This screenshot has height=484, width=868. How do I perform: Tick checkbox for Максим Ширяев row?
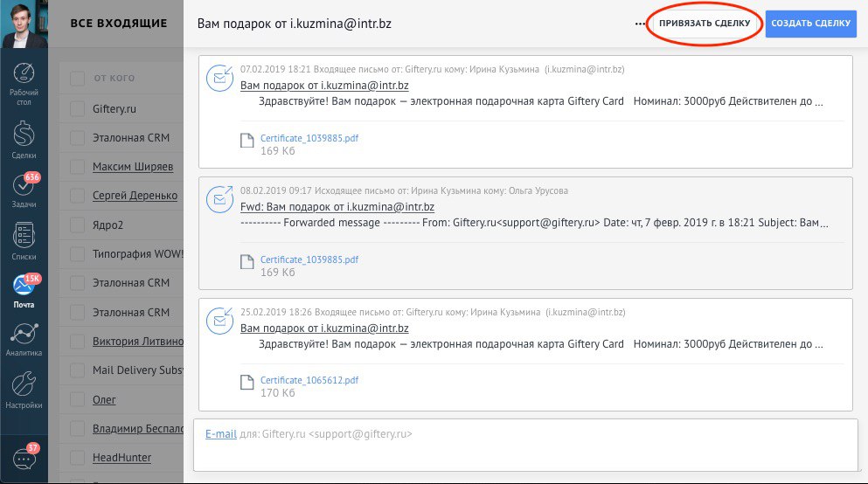click(x=78, y=167)
